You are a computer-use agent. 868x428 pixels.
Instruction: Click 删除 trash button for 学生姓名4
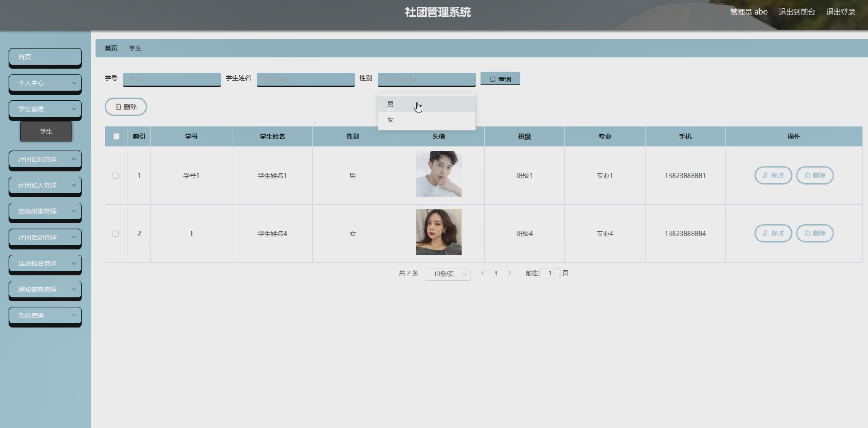(x=815, y=233)
